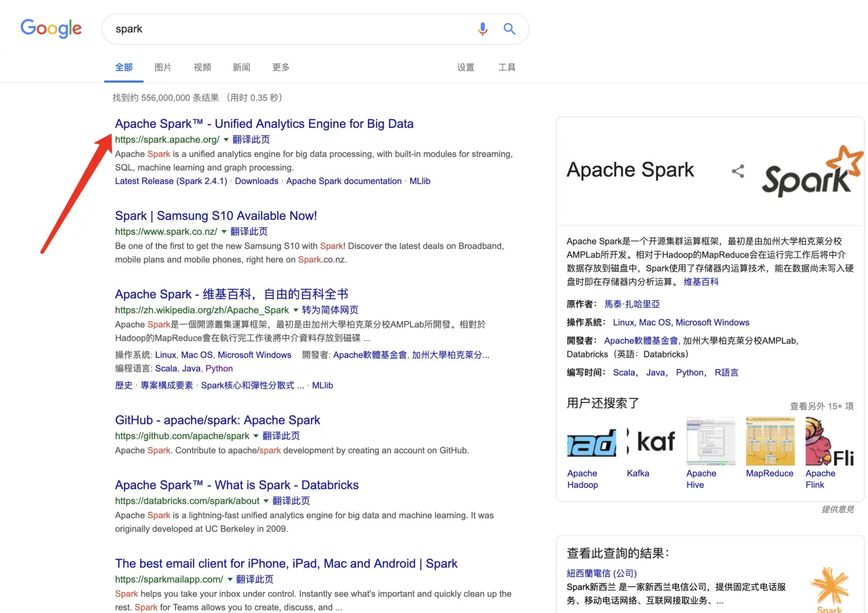Viewport: 868px width, 613px height.
Task: Open the Spark email client result
Action: 286,564
